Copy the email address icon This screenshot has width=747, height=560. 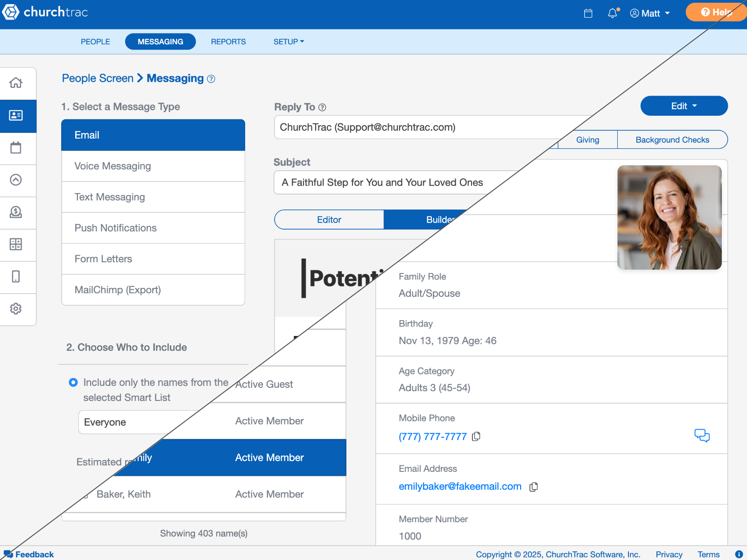pos(534,487)
